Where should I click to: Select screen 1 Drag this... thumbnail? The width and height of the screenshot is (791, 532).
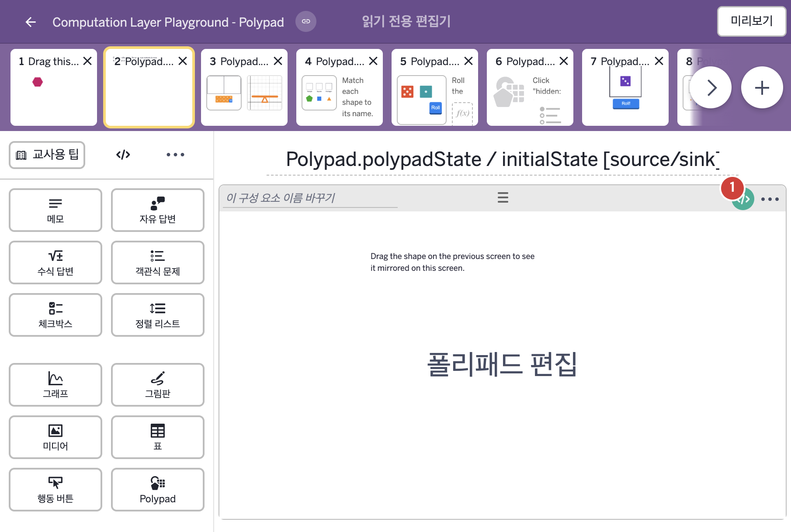(54, 87)
